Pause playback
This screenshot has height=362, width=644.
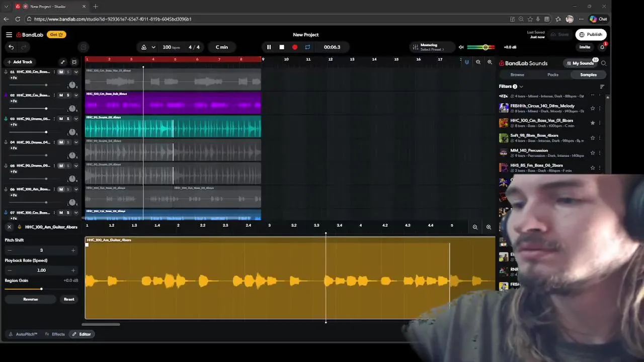[x=269, y=47]
